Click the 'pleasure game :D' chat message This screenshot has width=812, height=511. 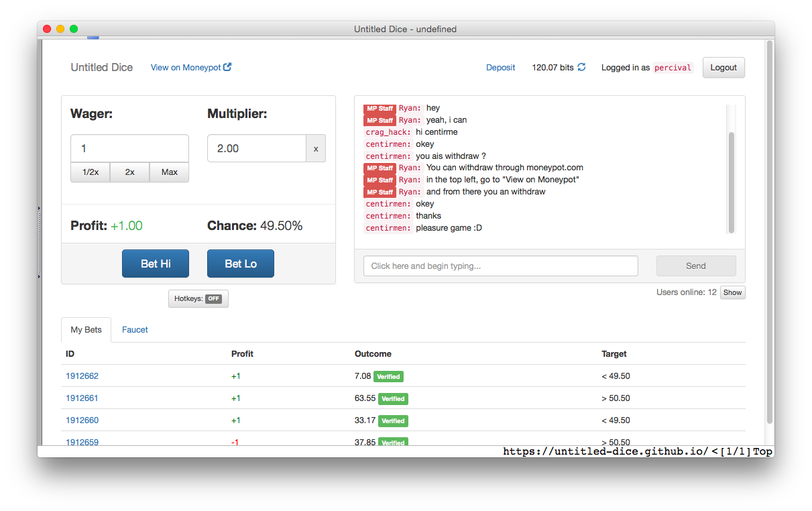(x=449, y=228)
